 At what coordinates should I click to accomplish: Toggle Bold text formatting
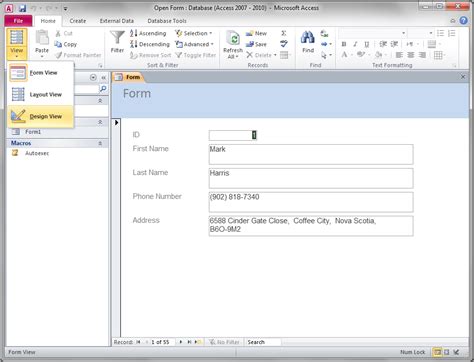(x=344, y=44)
